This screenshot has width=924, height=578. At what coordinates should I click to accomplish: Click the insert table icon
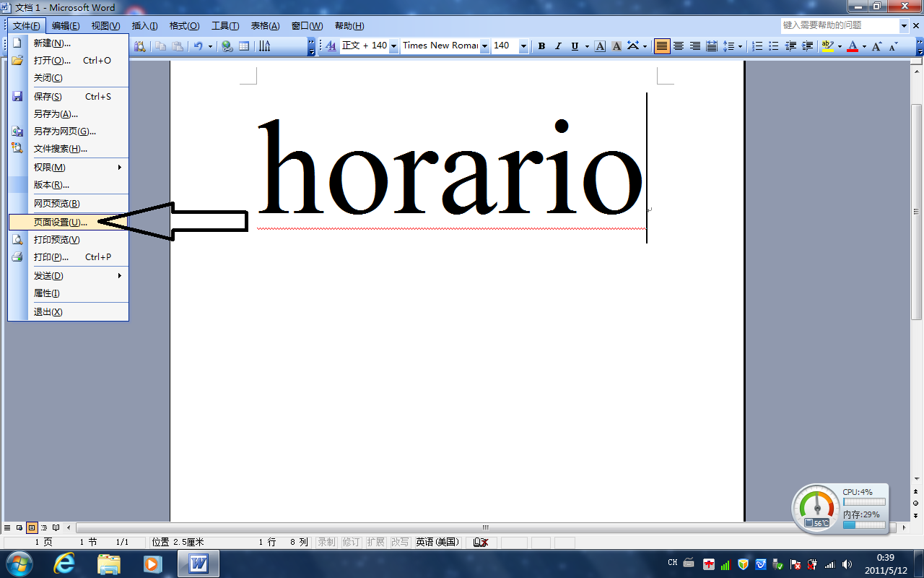click(x=244, y=46)
